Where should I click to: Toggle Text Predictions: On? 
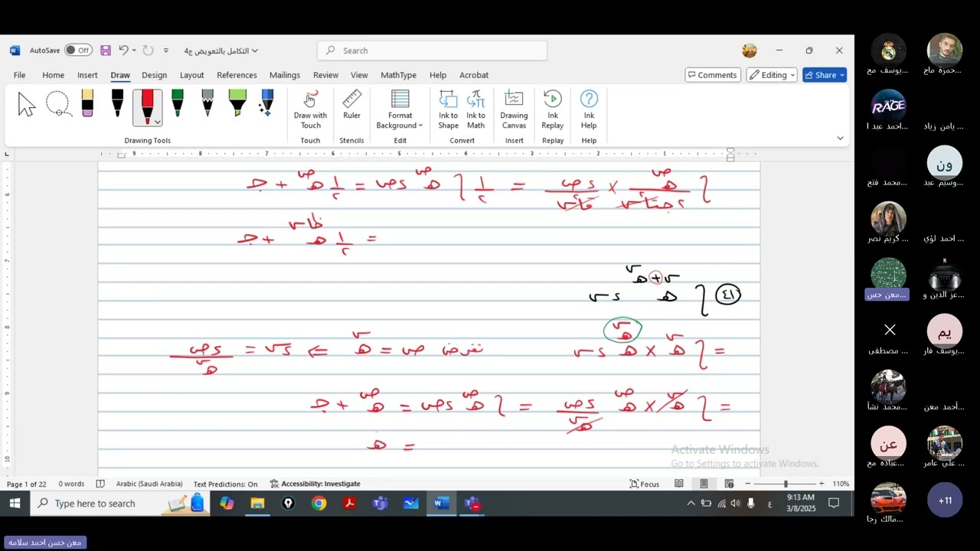[225, 484]
